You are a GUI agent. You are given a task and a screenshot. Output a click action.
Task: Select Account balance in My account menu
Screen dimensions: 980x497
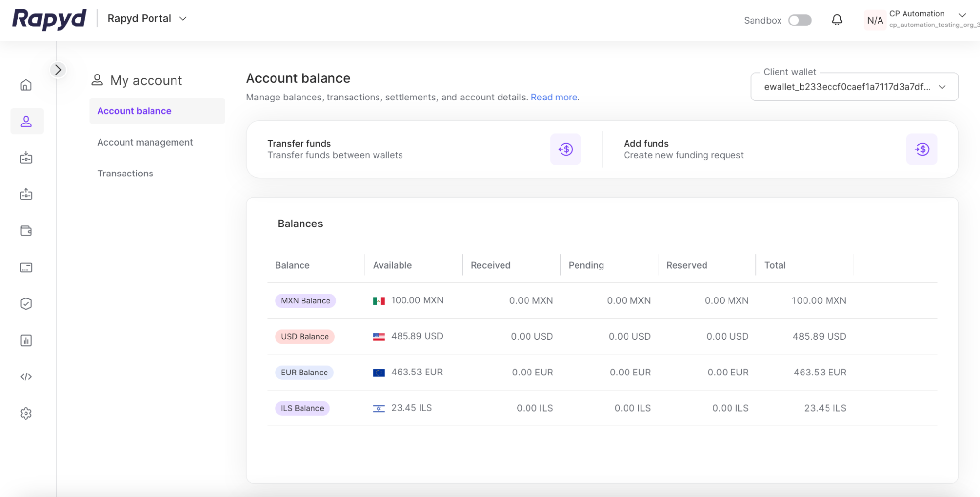tap(157, 111)
